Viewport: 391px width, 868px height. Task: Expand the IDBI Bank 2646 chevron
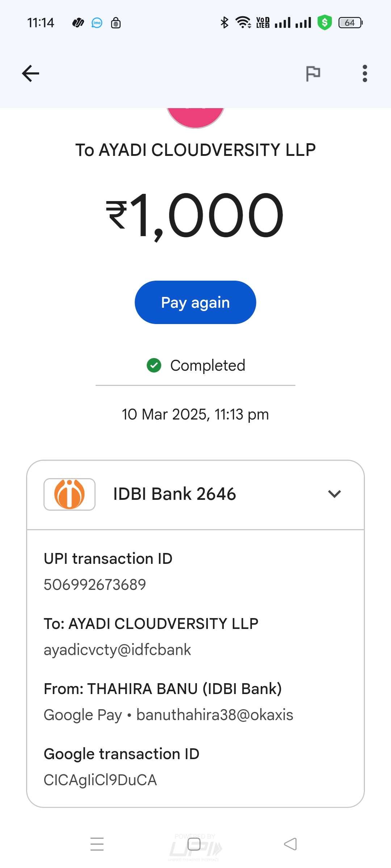tap(334, 494)
